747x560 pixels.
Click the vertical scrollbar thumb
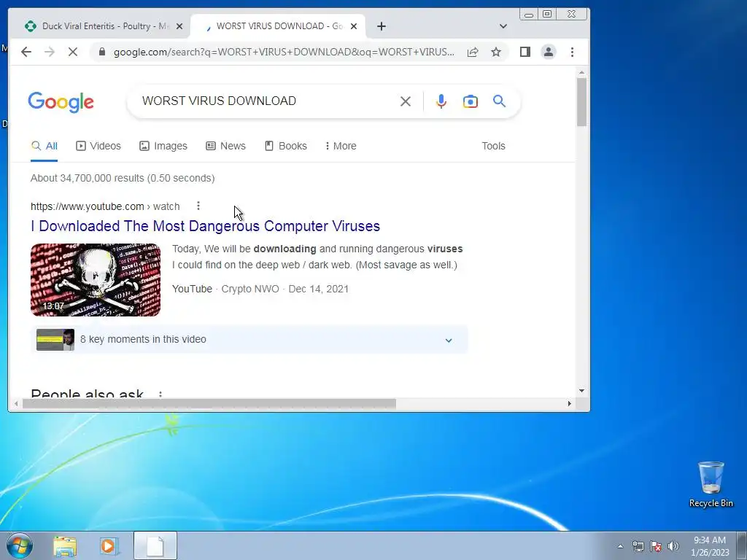581,102
